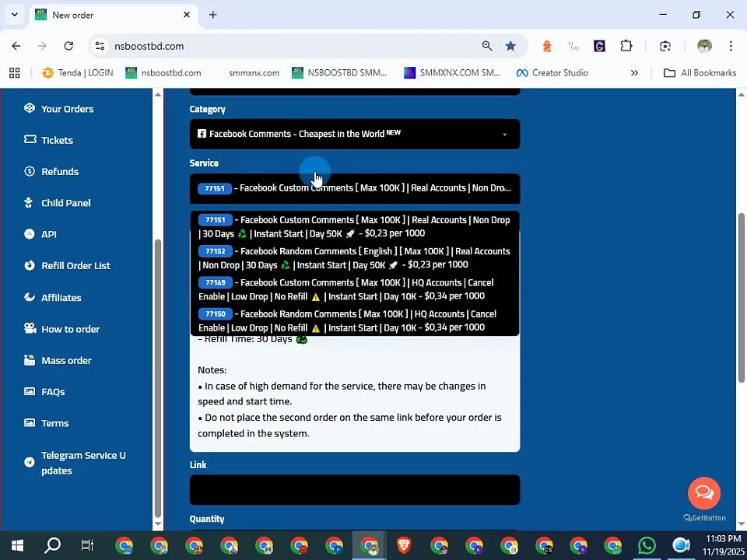Select service 77152 Facebook Random Comments English
Screen dimensions: 747x560
(x=354, y=258)
